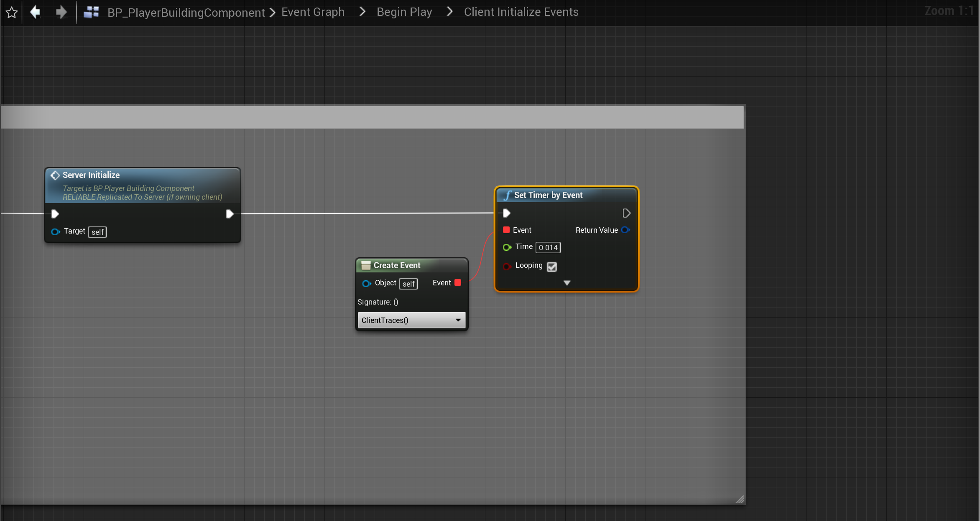Click the Return Value output pin
Screen dimensions: 980x521
pos(625,230)
